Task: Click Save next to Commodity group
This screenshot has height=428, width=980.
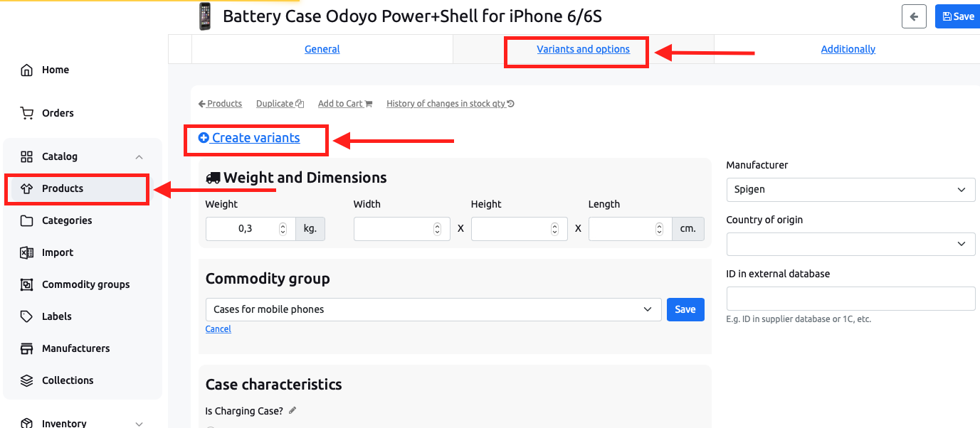Action: click(685, 309)
